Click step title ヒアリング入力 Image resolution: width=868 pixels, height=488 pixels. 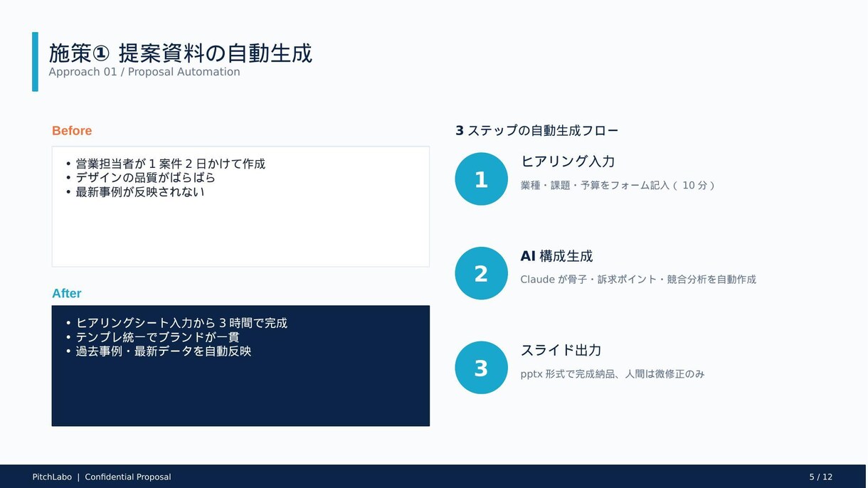click(x=568, y=161)
